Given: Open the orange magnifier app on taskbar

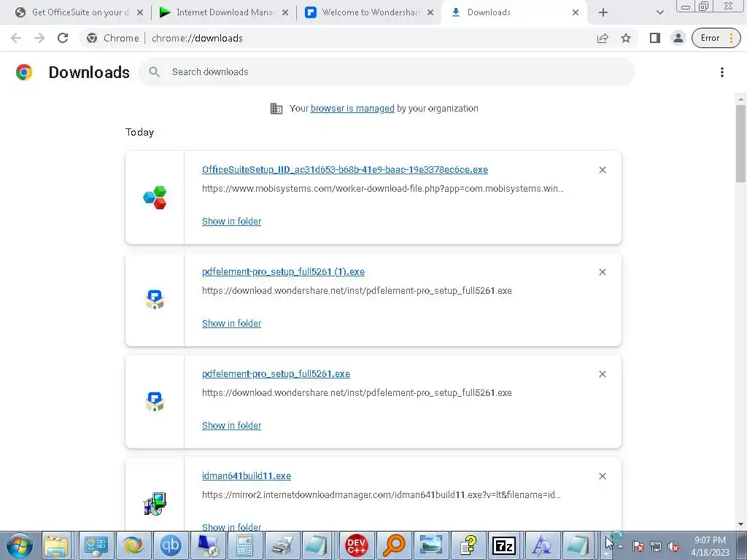Looking at the screenshot, I should [x=393, y=545].
